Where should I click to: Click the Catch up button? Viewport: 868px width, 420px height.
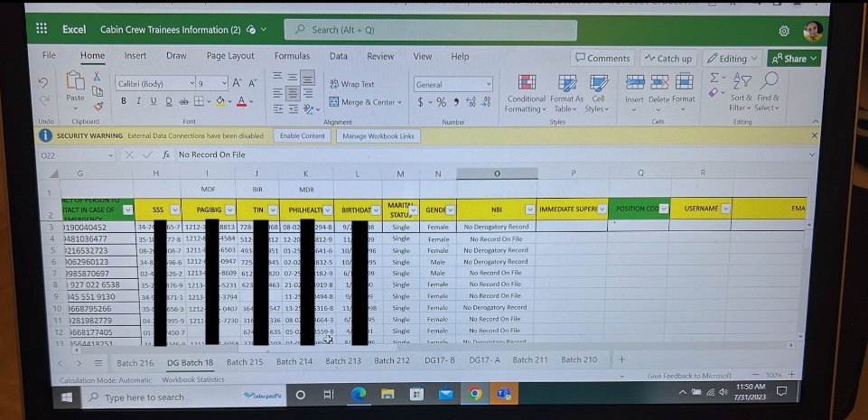coord(668,58)
